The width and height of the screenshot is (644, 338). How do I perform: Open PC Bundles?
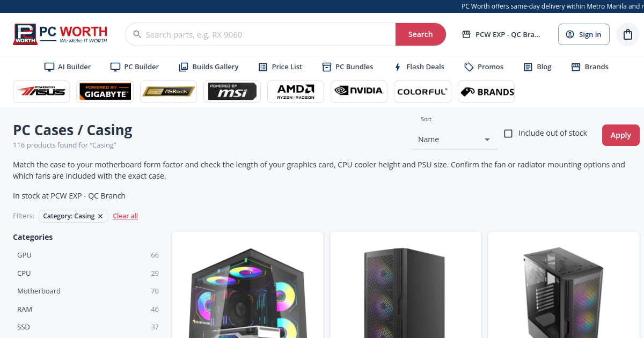click(348, 67)
